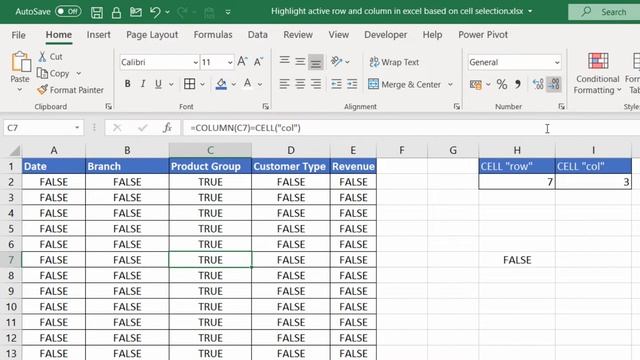Click the Percent Style icon
640x360 pixels.
click(502, 84)
